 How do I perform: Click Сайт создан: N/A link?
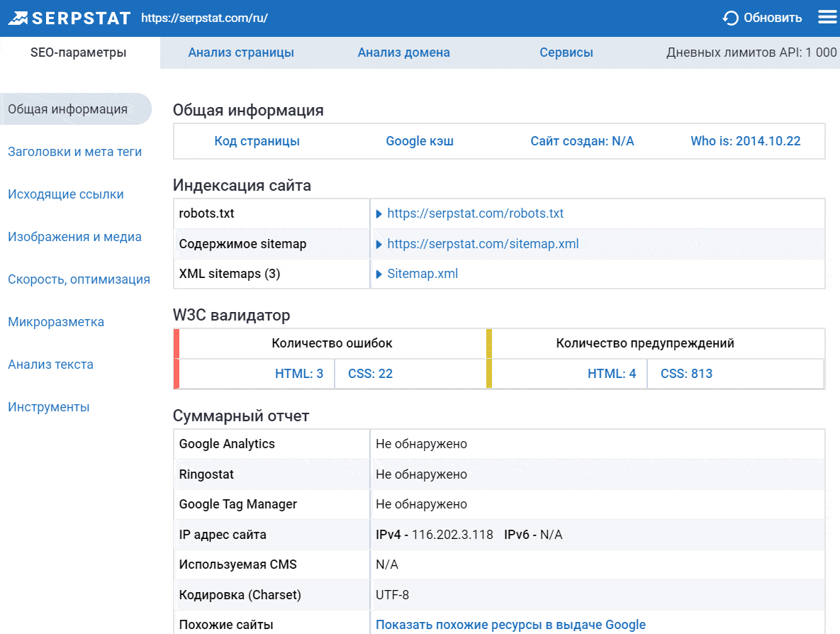coord(582,141)
